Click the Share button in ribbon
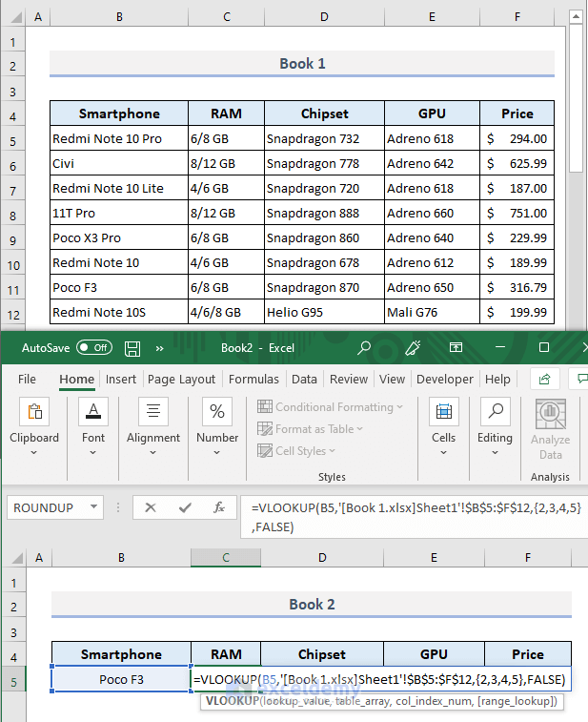 (545, 379)
